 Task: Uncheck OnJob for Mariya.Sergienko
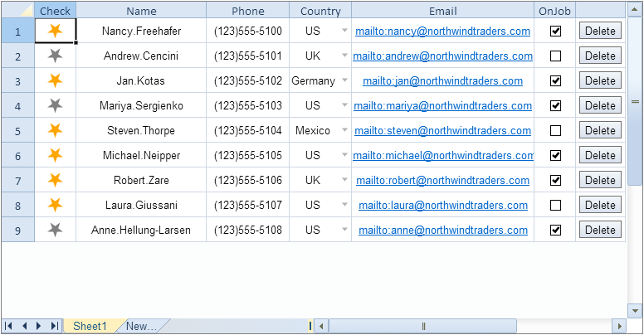555,105
